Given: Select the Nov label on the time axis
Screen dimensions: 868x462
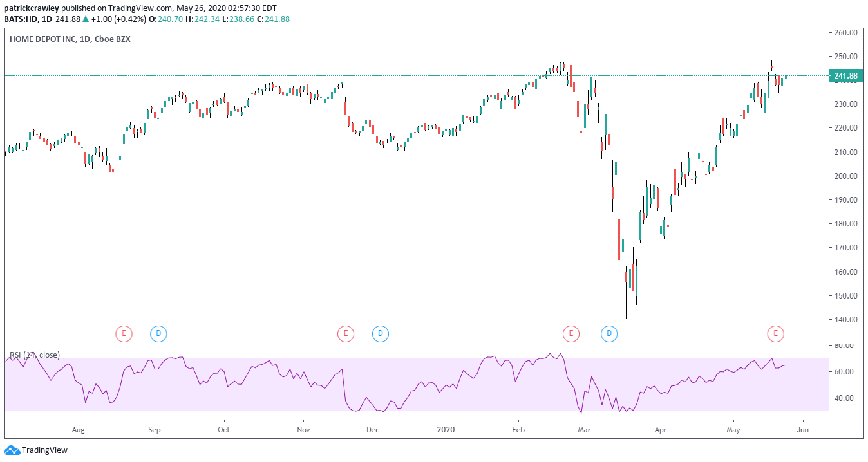Looking at the screenshot, I should tap(304, 429).
